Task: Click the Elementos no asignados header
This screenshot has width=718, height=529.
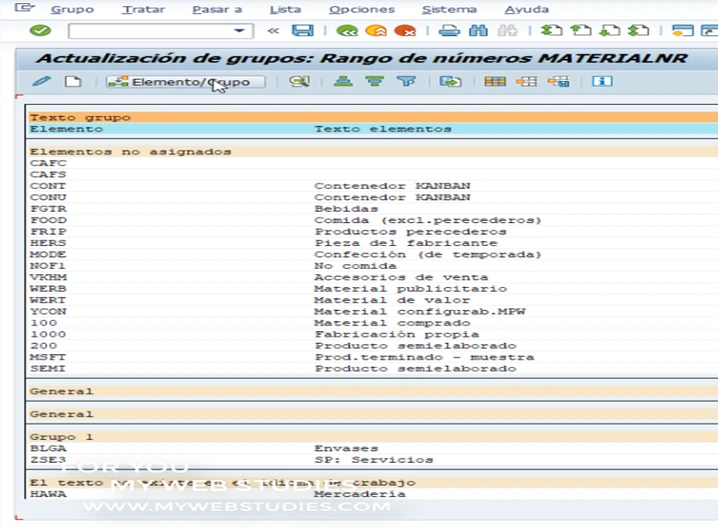Action: point(373,152)
